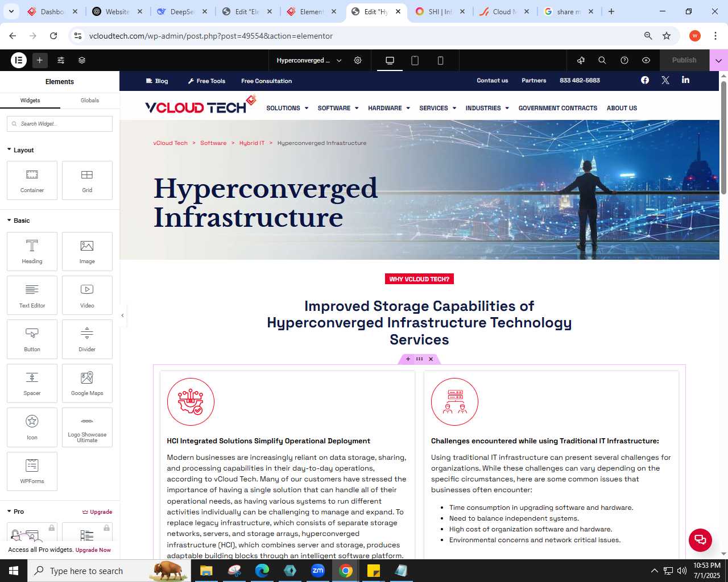The height and width of the screenshot is (582, 728).
Task: Add the WPForms widget
Action: coord(32,471)
